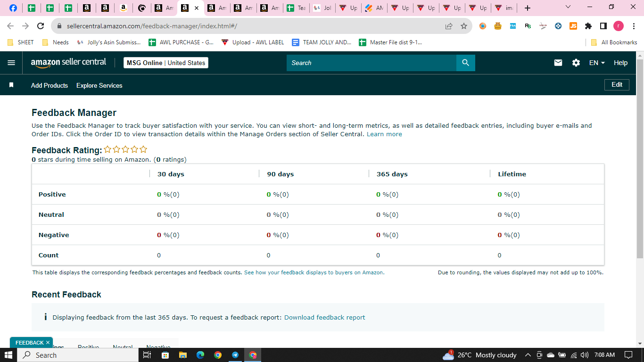Click the RS extension icon
Viewport: 644px width, 362px height.
pyautogui.click(x=528, y=26)
